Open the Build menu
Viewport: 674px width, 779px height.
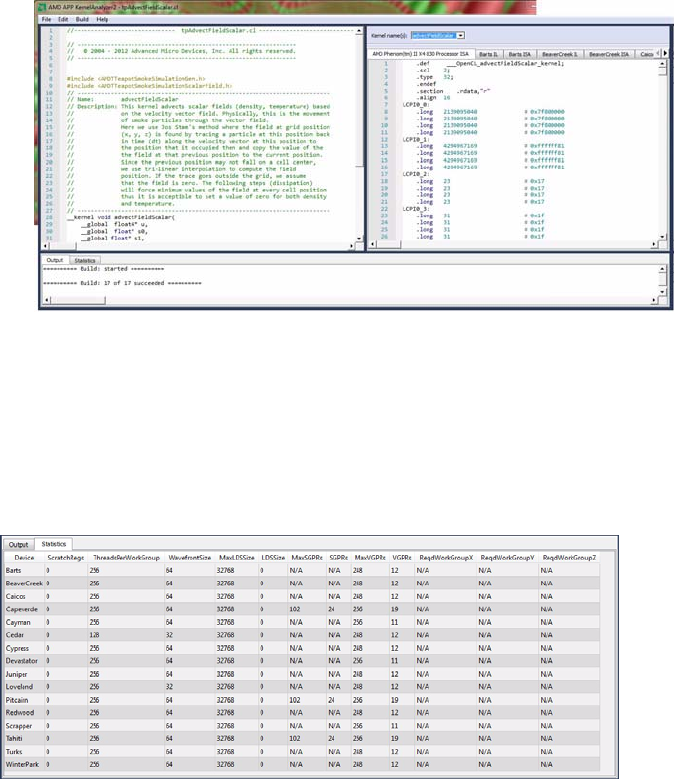(82, 19)
